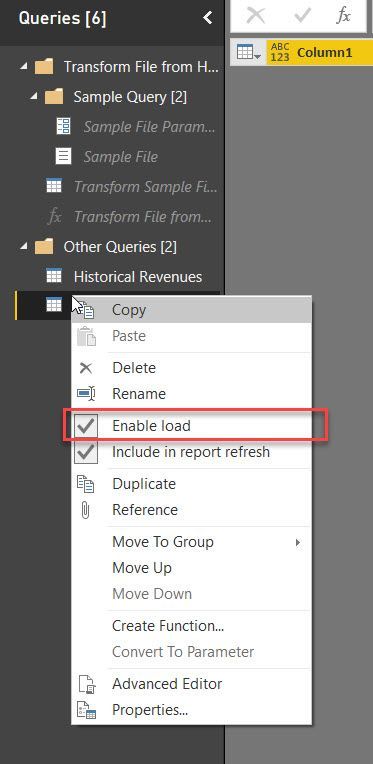Toggle Include in report refresh checkmark
373x764 pixels.
tap(86, 452)
